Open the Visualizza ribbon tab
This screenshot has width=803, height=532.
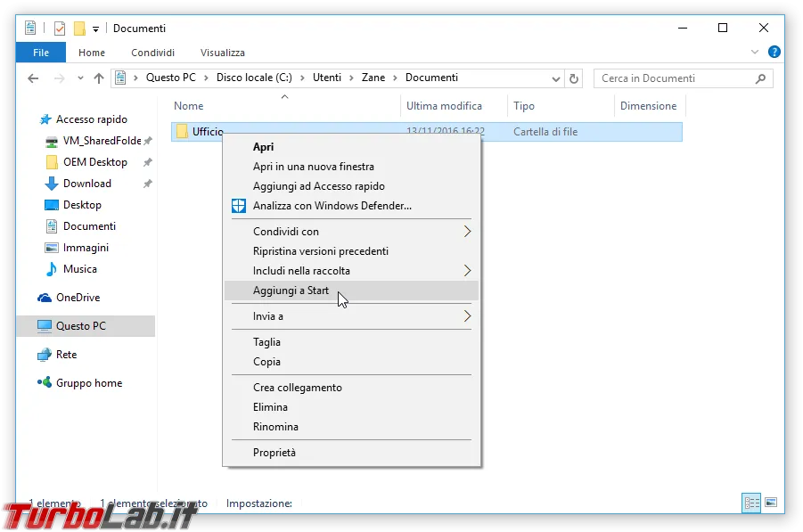pos(222,53)
